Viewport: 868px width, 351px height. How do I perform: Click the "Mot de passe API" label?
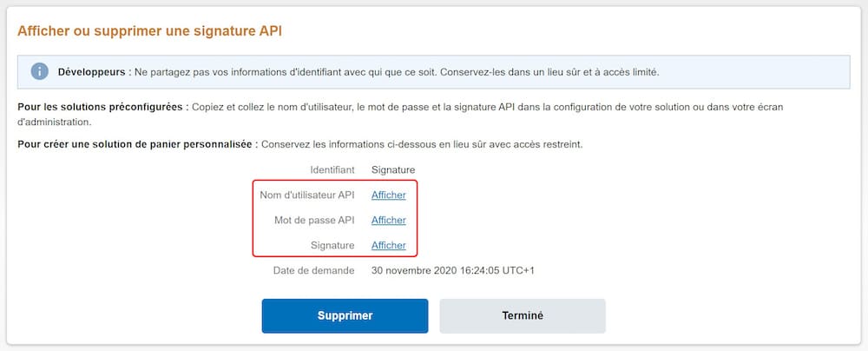(316, 221)
